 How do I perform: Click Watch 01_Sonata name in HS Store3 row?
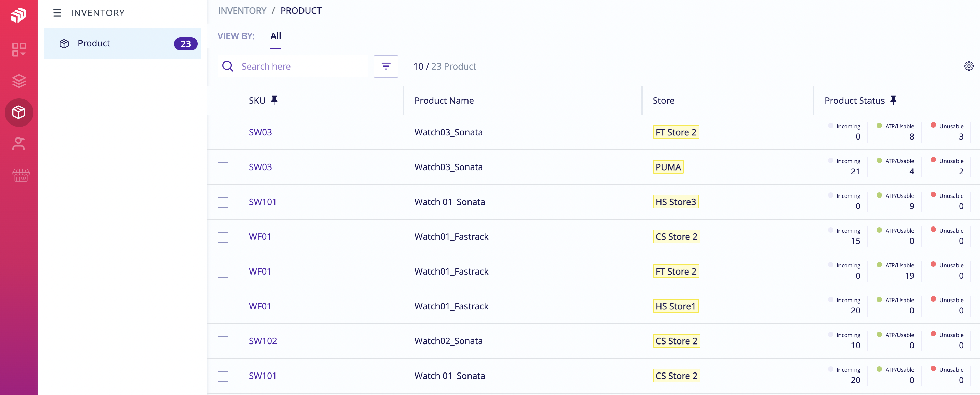click(x=450, y=202)
